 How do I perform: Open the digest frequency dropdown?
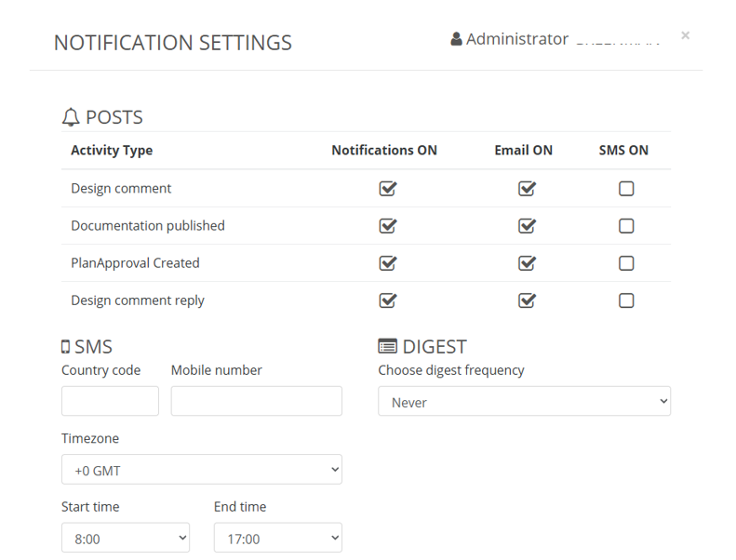[524, 402]
